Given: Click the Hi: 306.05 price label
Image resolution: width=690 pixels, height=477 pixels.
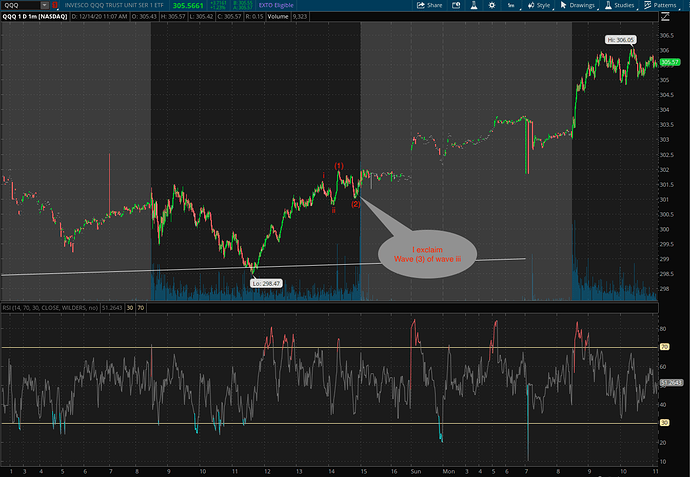Looking at the screenshot, I should pos(620,39).
